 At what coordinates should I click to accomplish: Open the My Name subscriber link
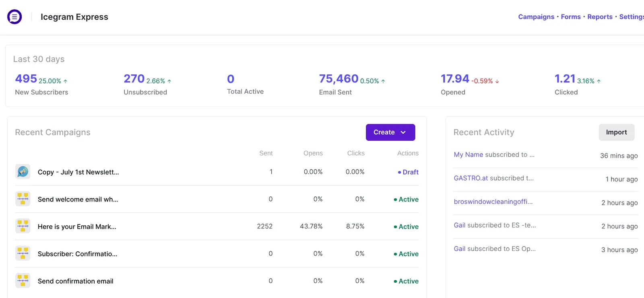468,155
